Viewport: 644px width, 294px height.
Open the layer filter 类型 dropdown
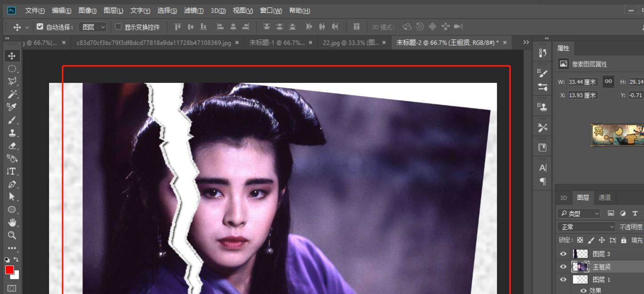pos(579,214)
